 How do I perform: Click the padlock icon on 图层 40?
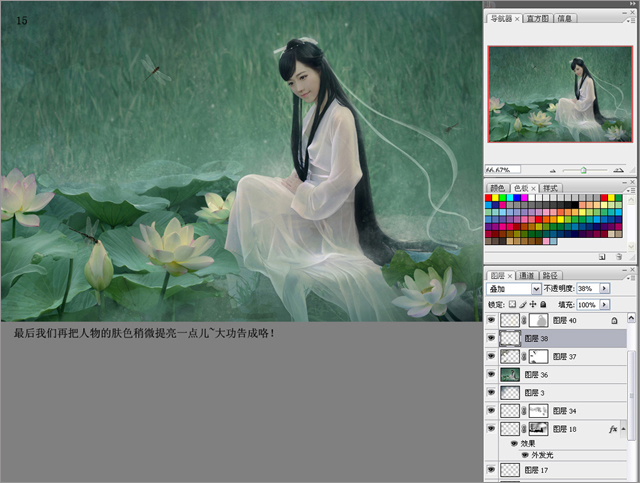614,321
